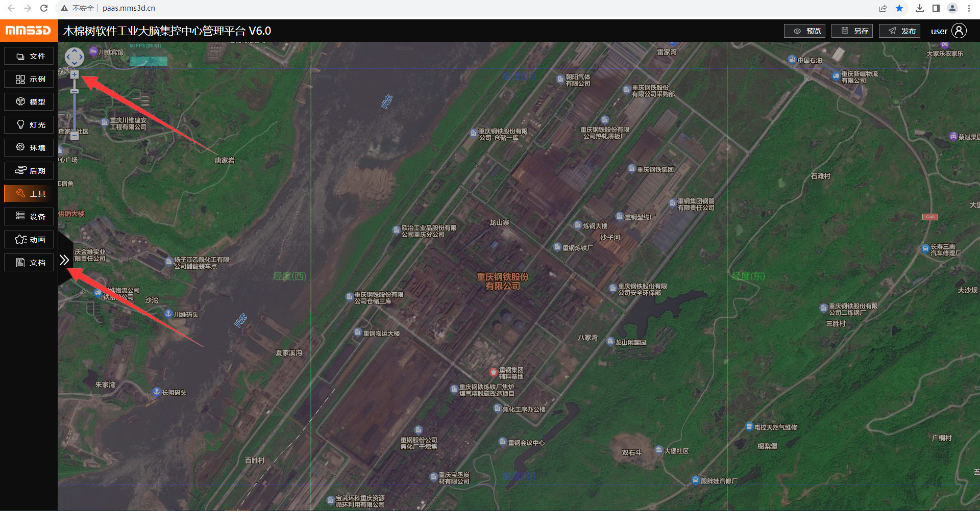Open browser downloads icon

pyautogui.click(x=919, y=8)
